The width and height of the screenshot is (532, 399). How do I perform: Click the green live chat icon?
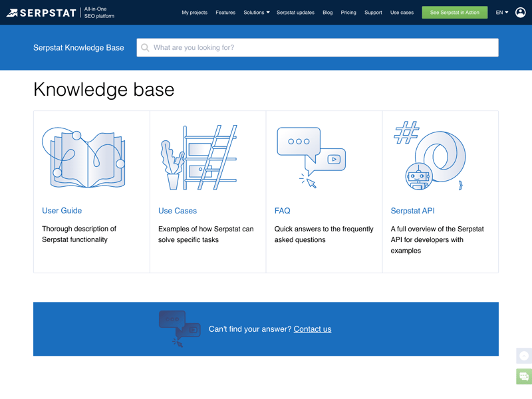(x=524, y=376)
